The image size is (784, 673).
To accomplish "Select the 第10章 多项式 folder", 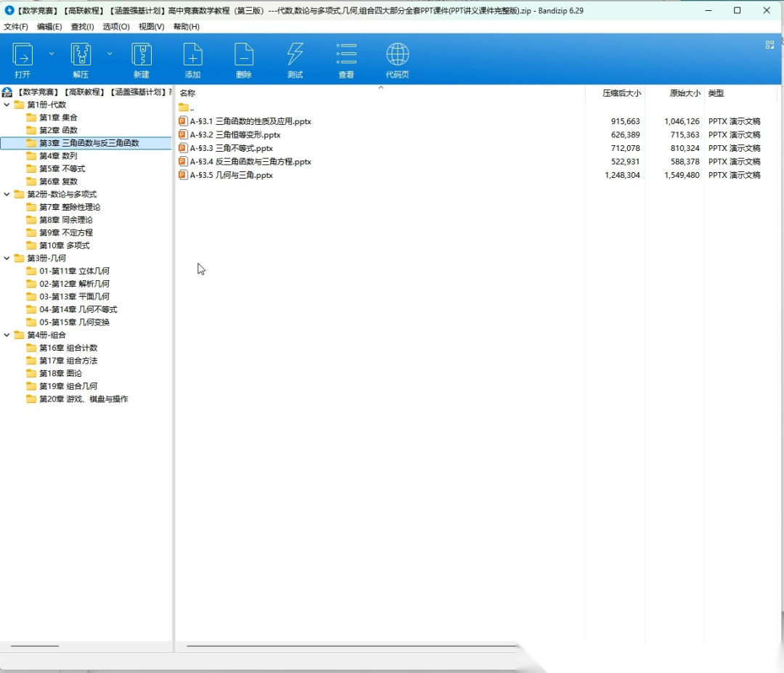I will tap(64, 245).
